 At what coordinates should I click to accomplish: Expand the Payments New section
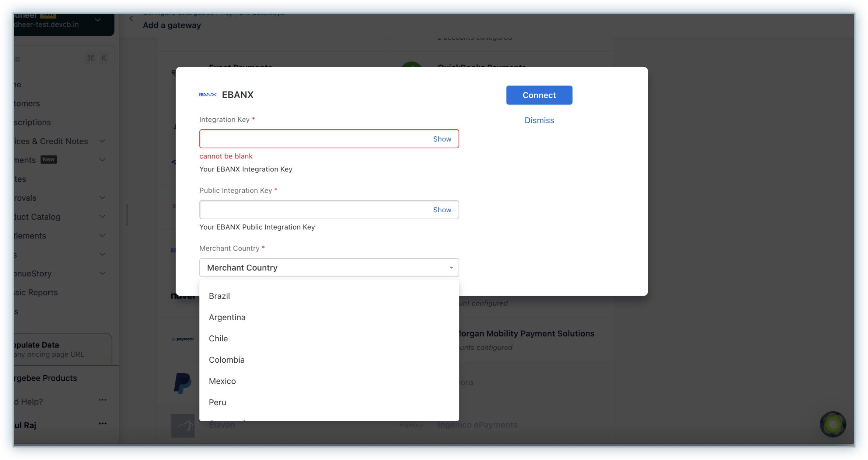point(102,160)
